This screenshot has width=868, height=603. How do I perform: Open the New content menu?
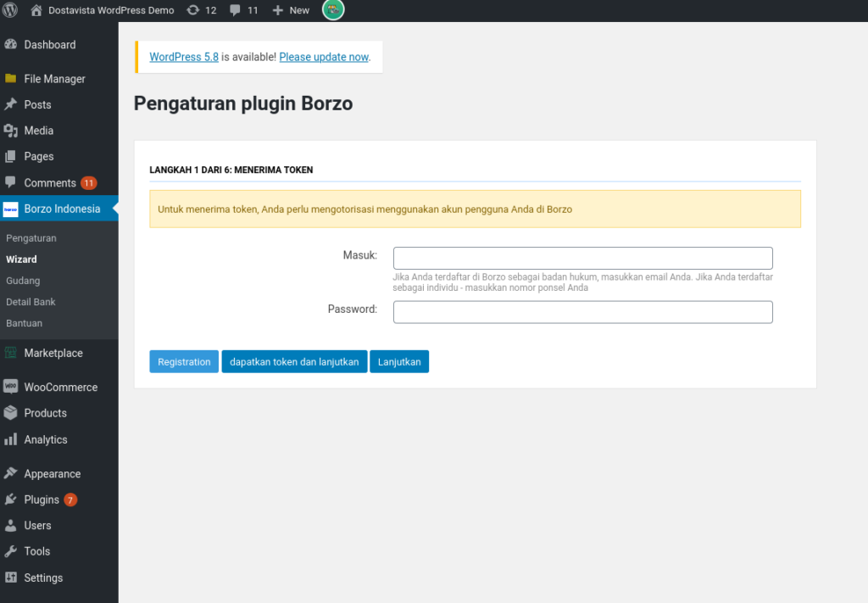click(x=299, y=10)
